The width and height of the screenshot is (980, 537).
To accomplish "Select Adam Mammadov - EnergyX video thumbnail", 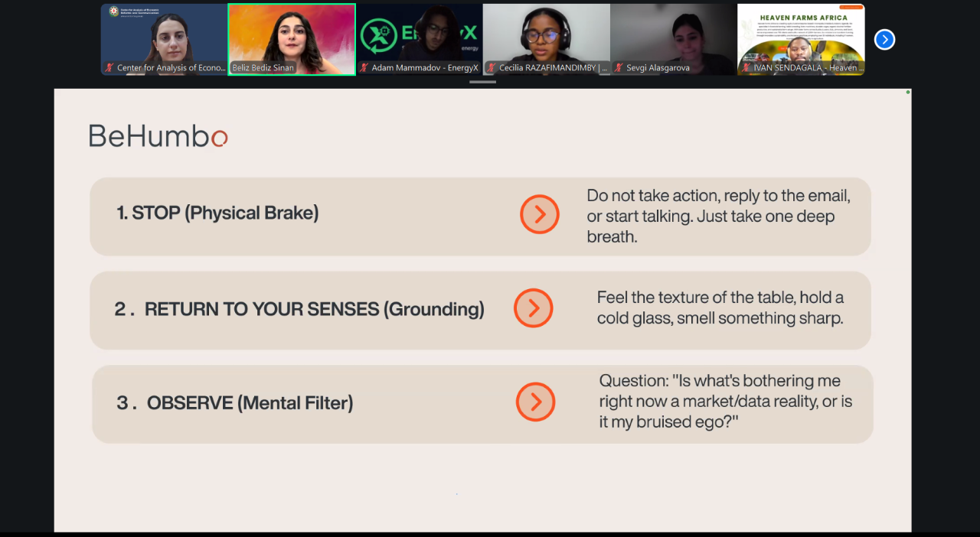I will (419, 39).
